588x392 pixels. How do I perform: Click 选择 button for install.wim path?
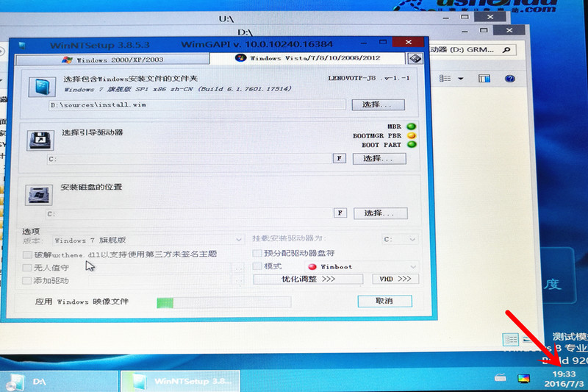coord(378,104)
